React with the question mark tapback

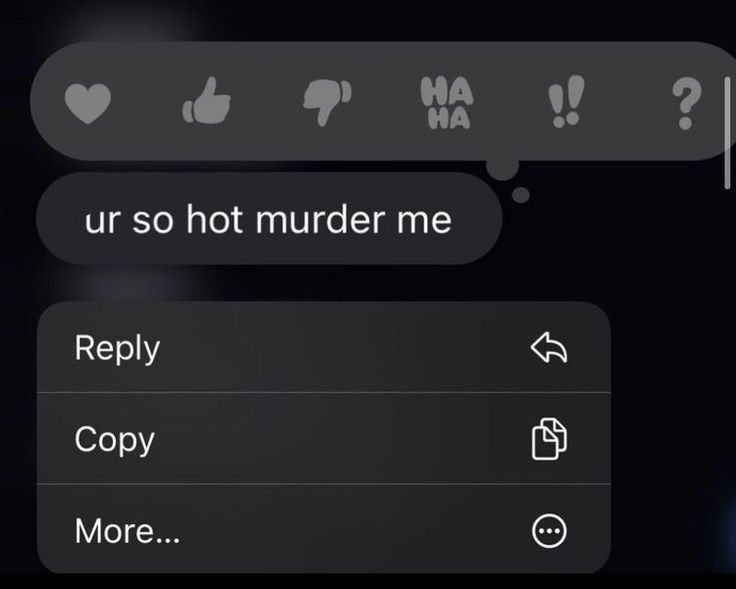686,104
